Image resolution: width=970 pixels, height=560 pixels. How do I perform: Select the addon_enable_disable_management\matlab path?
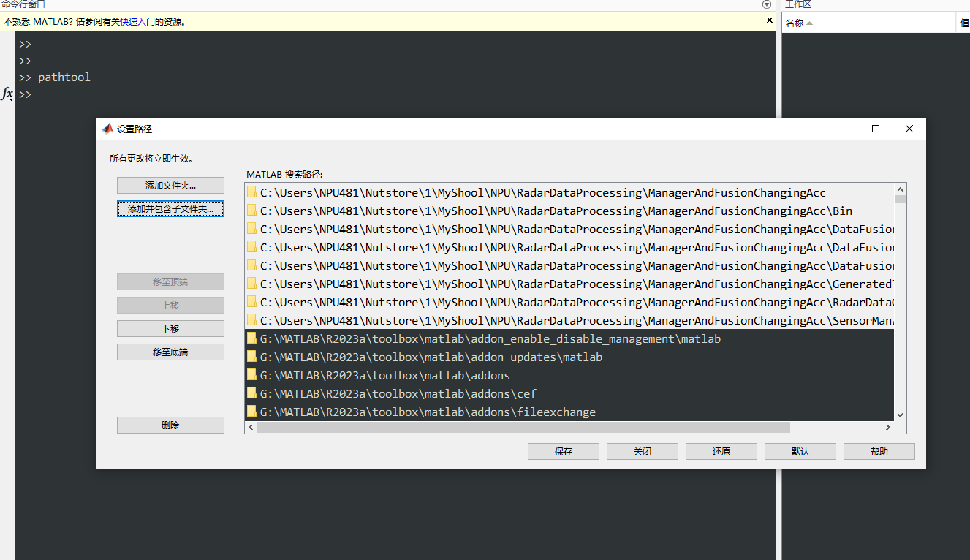tap(490, 339)
